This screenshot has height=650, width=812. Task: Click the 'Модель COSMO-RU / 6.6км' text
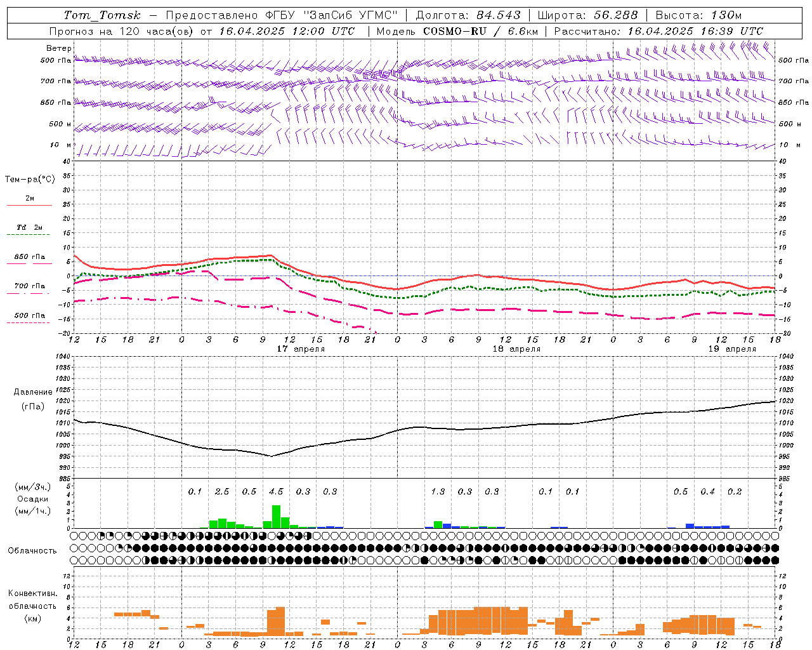click(457, 31)
